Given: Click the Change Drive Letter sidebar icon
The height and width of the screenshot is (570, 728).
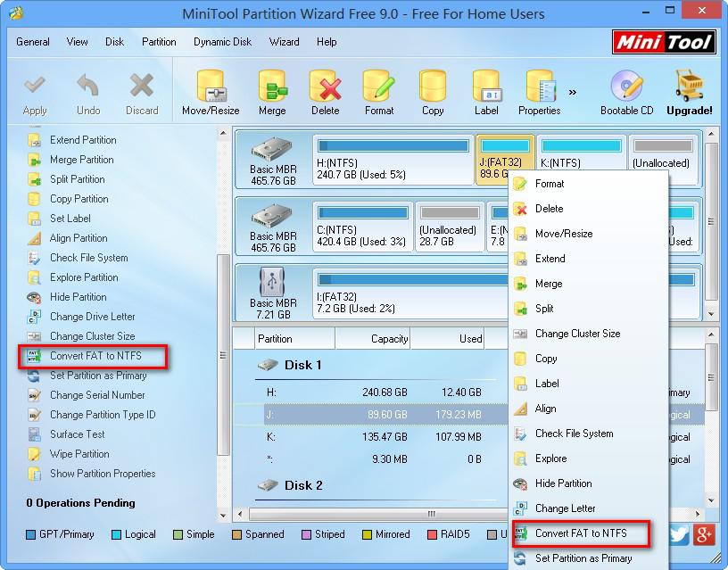Looking at the screenshot, I should tap(34, 317).
